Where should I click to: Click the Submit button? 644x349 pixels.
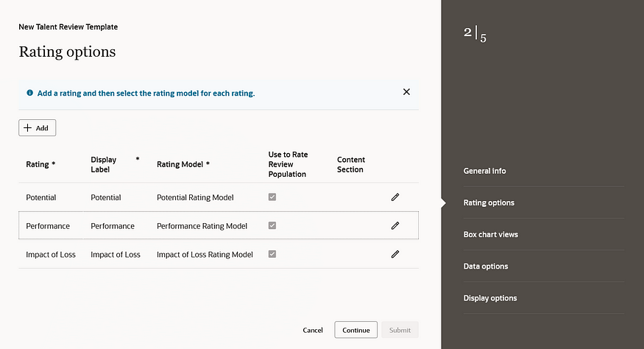[x=400, y=330]
